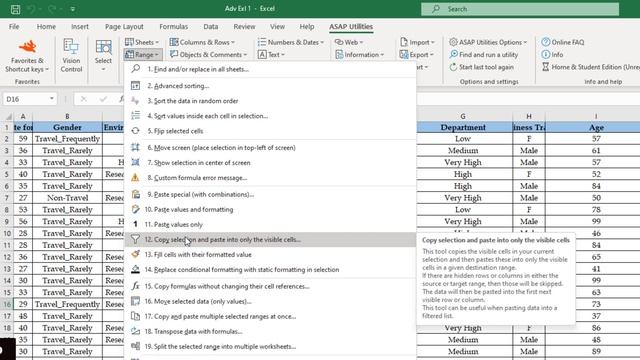Open the Export dropdown
Viewport: 640px width, 360px height.
(x=417, y=54)
